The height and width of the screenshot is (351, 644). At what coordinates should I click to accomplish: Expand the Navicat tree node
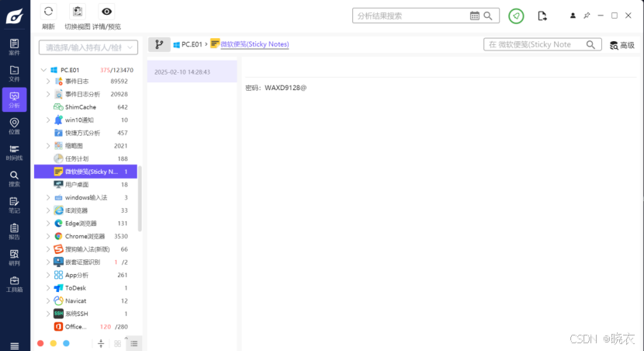pyautogui.click(x=48, y=301)
